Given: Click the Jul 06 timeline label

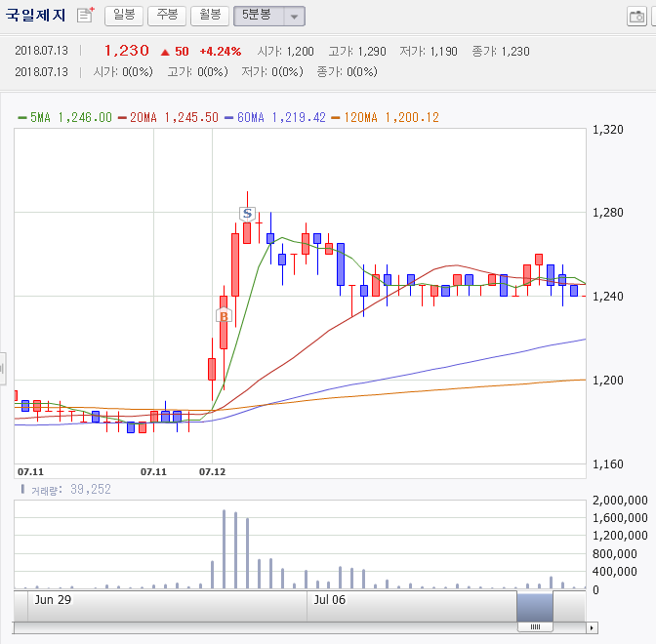Looking at the screenshot, I should 330,600.
